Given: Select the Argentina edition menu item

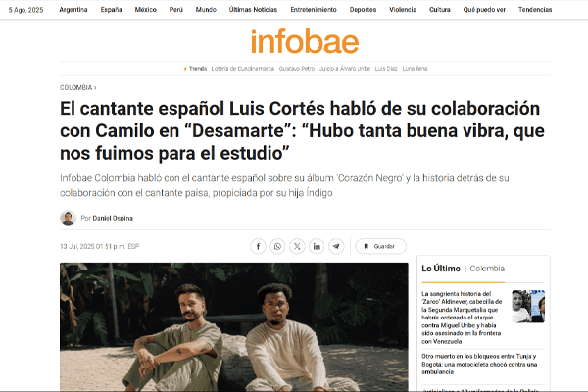Looking at the screenshot, I should click(73, 10).
